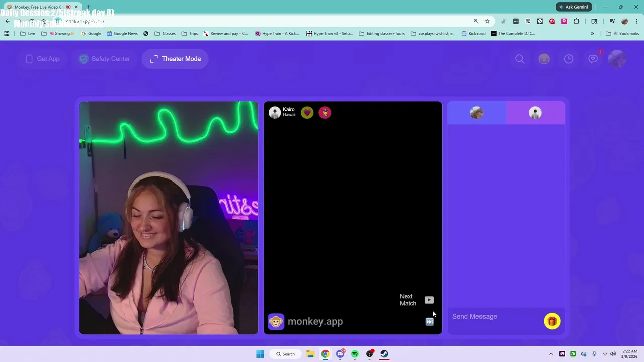Click the search magnifier icon in Monkey header

pos(520,59)
